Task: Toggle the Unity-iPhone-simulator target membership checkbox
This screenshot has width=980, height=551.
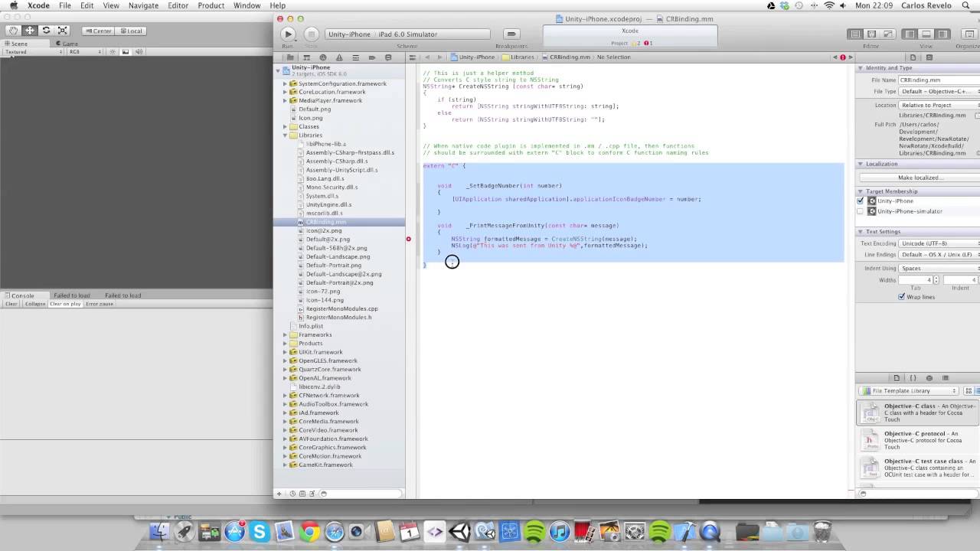Action: click(861, 211)
